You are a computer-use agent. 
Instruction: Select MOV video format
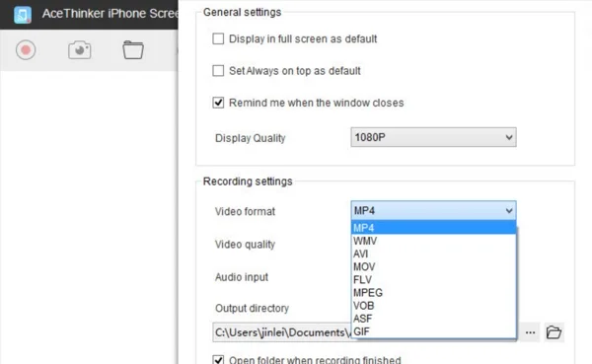tap(433, 266)
